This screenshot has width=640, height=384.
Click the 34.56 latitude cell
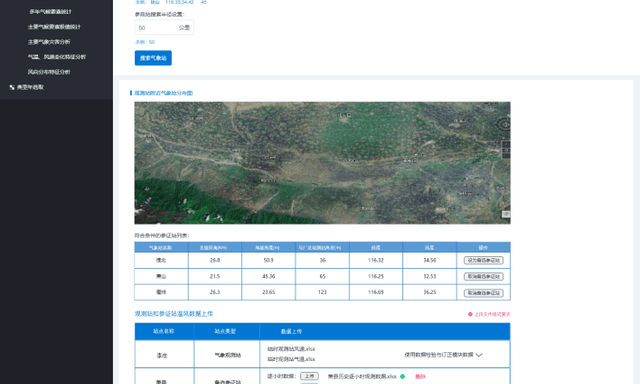point(429,260)
